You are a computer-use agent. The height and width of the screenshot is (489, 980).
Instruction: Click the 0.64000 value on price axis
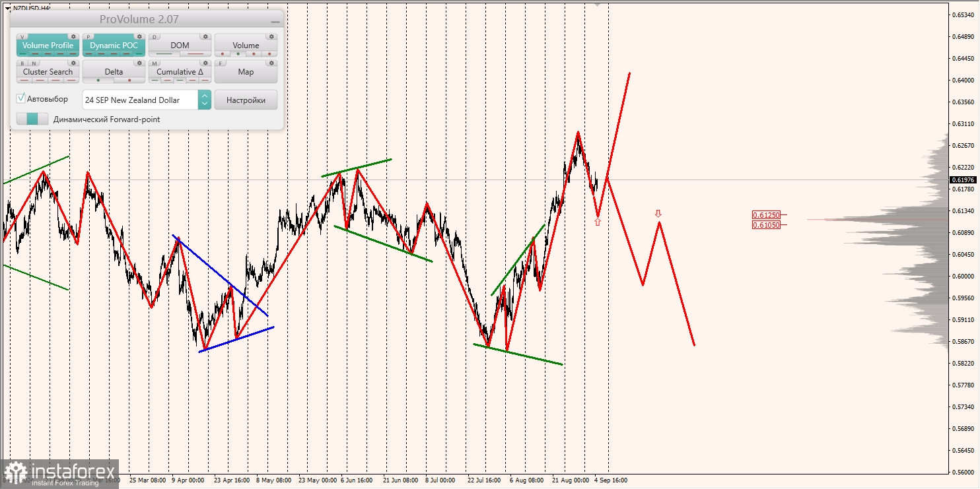[x=963, y=81]
